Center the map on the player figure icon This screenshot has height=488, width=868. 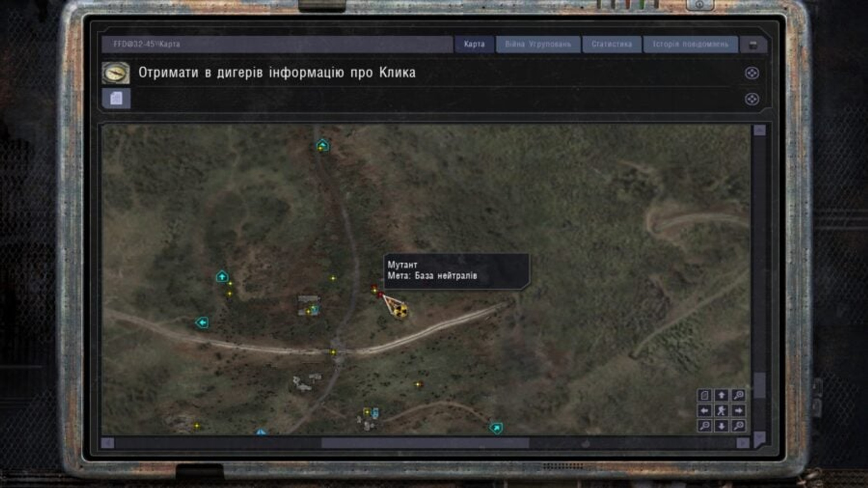click(722, 411)
